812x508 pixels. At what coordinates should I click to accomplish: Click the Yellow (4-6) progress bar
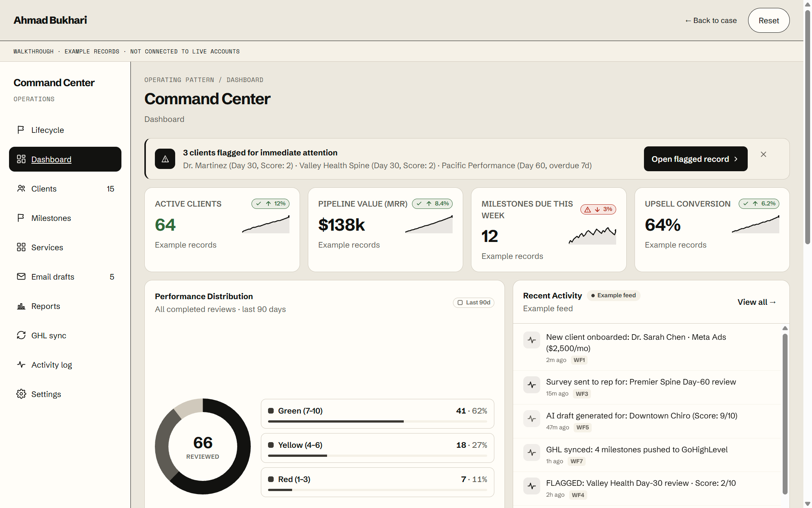[377, 456]
